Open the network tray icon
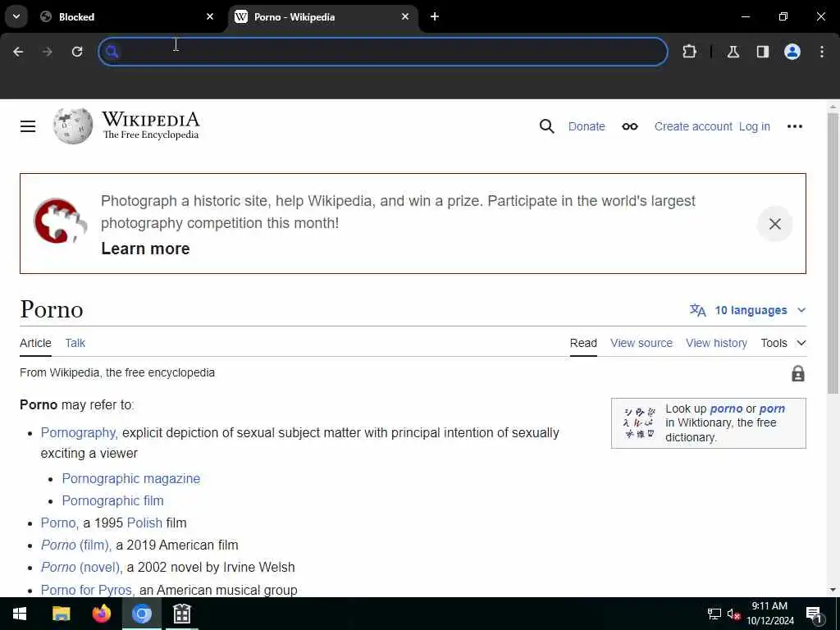This screenshot has height=630, width=840. (x=714, y=614)
